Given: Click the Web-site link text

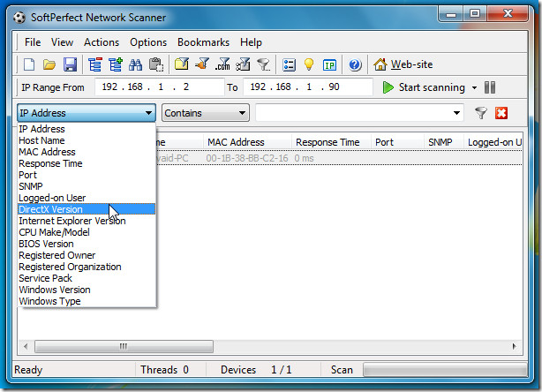Looking at the screenshot, I should pyautogui.click(x=411, y=64).
